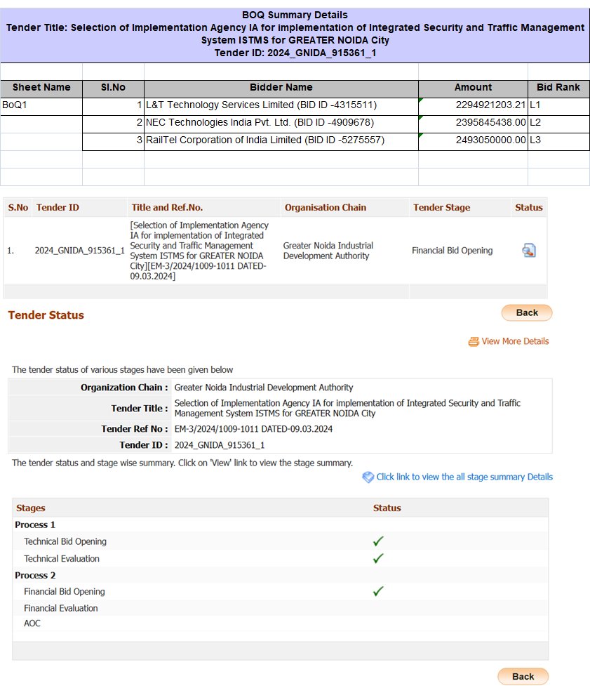This screenshot has width=590, height=700.
Task: Click the Sheet Name column header
Action: [41, 89]
